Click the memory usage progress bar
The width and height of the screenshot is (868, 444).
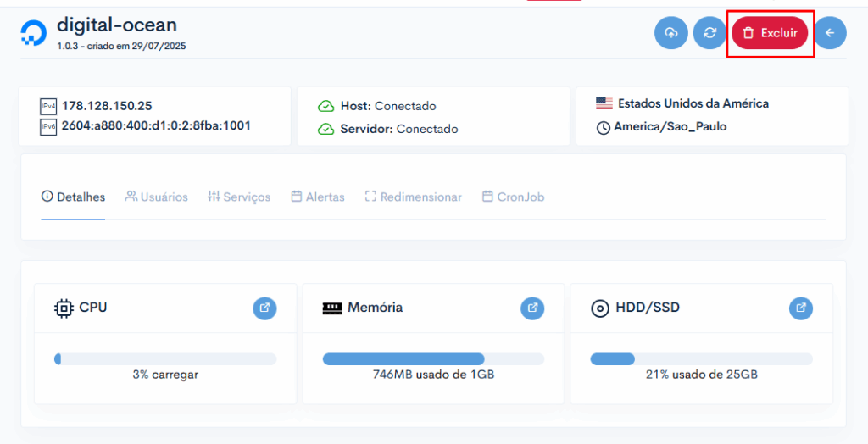[433, 359]
